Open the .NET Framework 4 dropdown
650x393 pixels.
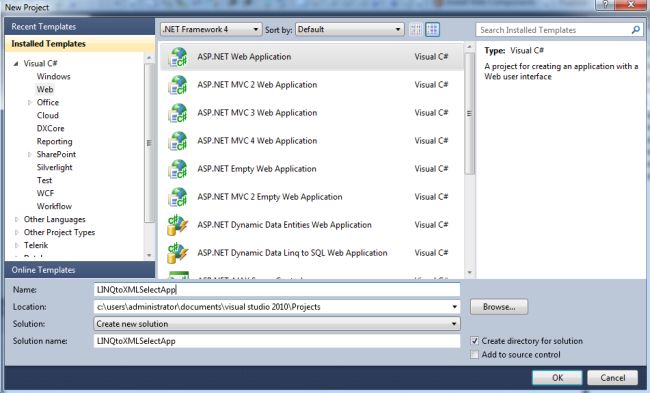[x=211, y=29]
